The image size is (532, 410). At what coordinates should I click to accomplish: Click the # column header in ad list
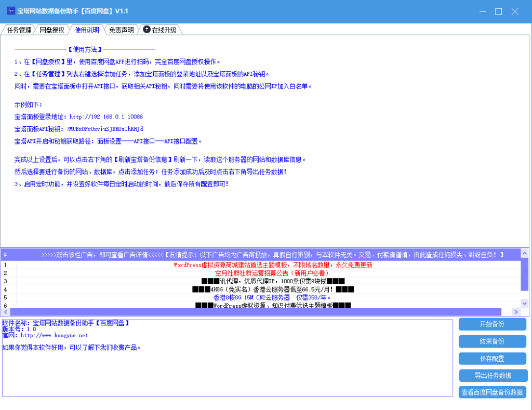5,255
